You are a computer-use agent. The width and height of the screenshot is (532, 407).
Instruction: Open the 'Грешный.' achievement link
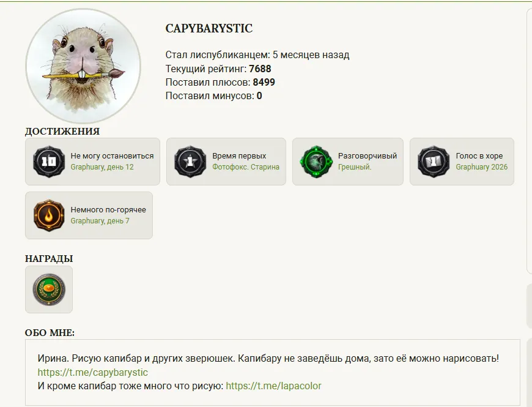(355, 167)
